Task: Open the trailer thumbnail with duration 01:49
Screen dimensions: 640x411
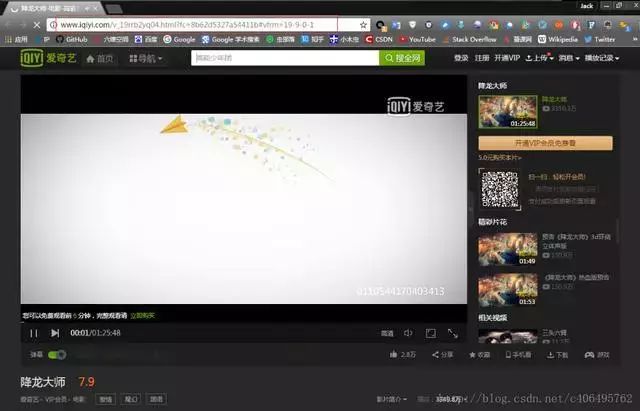Action: coord(508,249)
